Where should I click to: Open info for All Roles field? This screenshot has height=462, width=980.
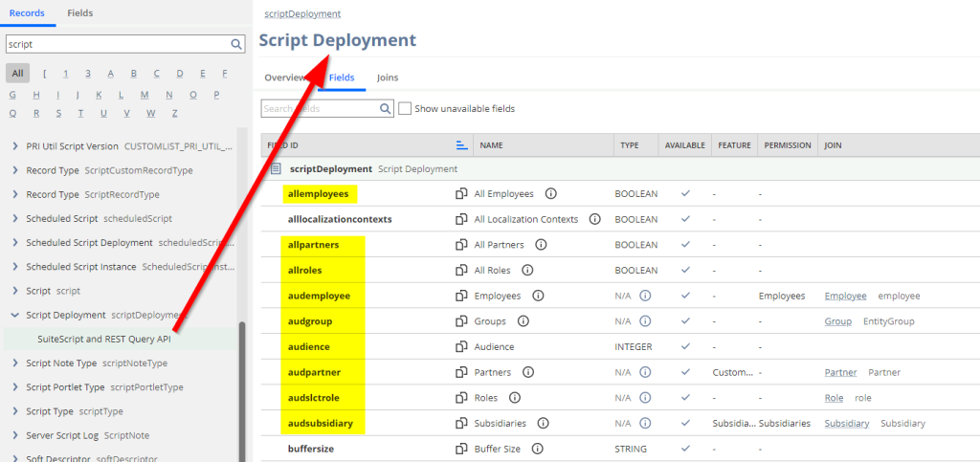point(527,271)
